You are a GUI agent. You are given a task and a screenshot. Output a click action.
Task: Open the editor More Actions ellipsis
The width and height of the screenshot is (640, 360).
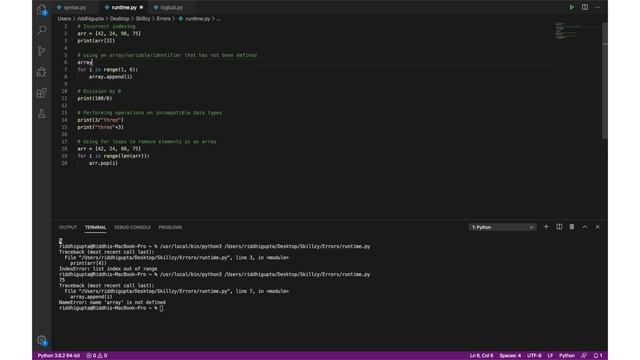pos(598,7)
